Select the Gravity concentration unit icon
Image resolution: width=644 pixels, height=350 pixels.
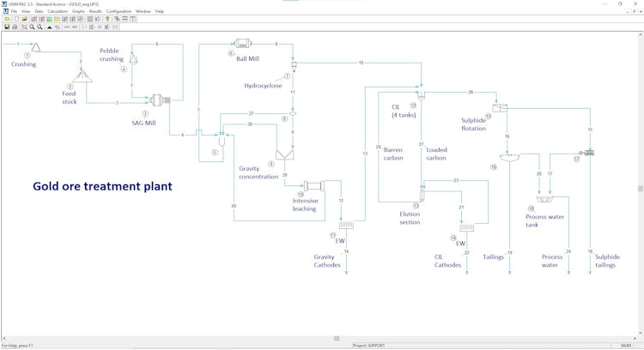point(284,154)
